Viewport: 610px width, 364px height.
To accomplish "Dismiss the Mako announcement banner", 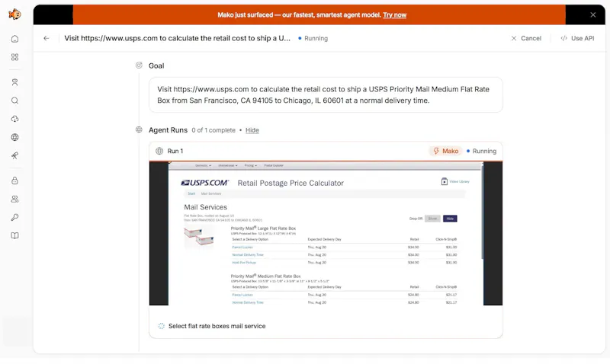I will pyautogui.click(x=593, y=14).
